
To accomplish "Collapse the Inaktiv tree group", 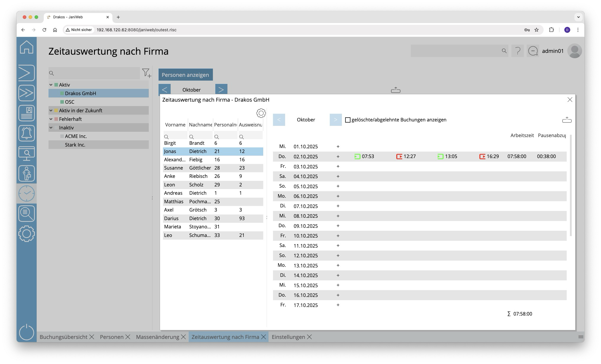I will (x=51, y=128).
